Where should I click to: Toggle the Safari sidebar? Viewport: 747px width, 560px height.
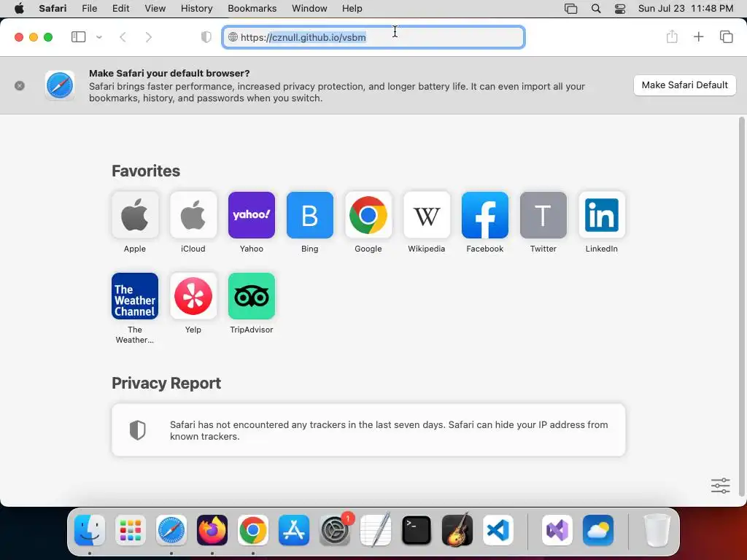coord(78,36)
